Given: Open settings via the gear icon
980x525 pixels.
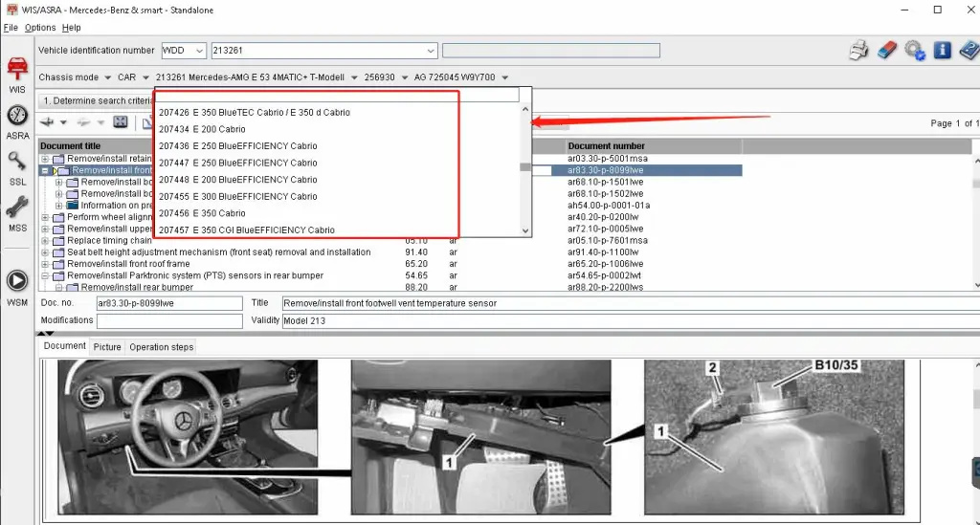Looking at the screenshot, I should (x=915, y=51).
